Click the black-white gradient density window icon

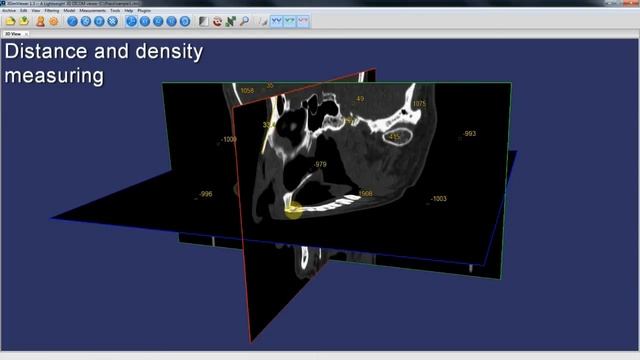click(x=203, y=21)
